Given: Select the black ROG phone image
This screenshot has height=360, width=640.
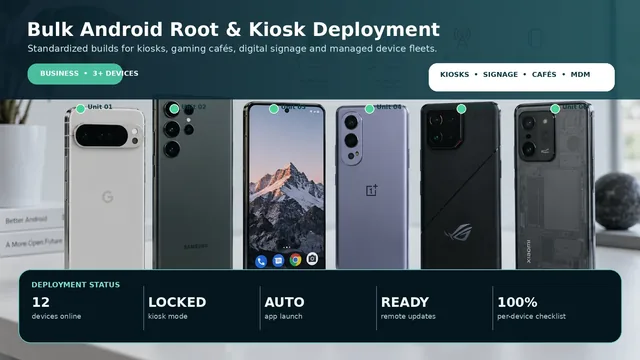Looking at the screenshot, I should (x=461, y=186).
